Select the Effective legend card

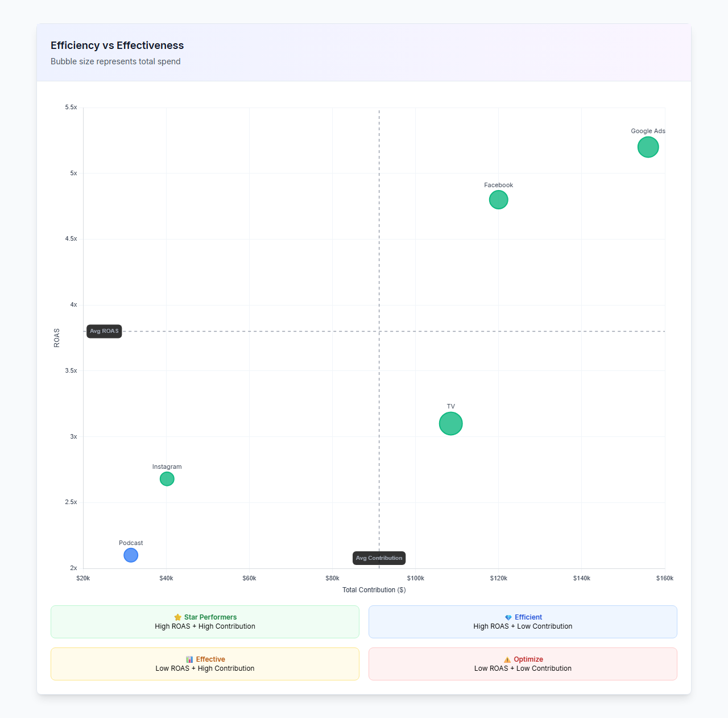(x=205, y=664)
